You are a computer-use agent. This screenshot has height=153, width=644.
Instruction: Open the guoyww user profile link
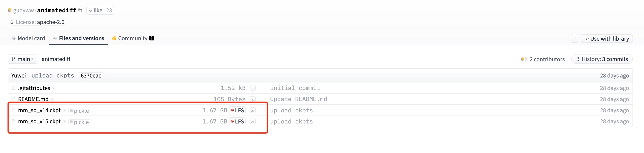pyautogui.click(x=23, y=10)
